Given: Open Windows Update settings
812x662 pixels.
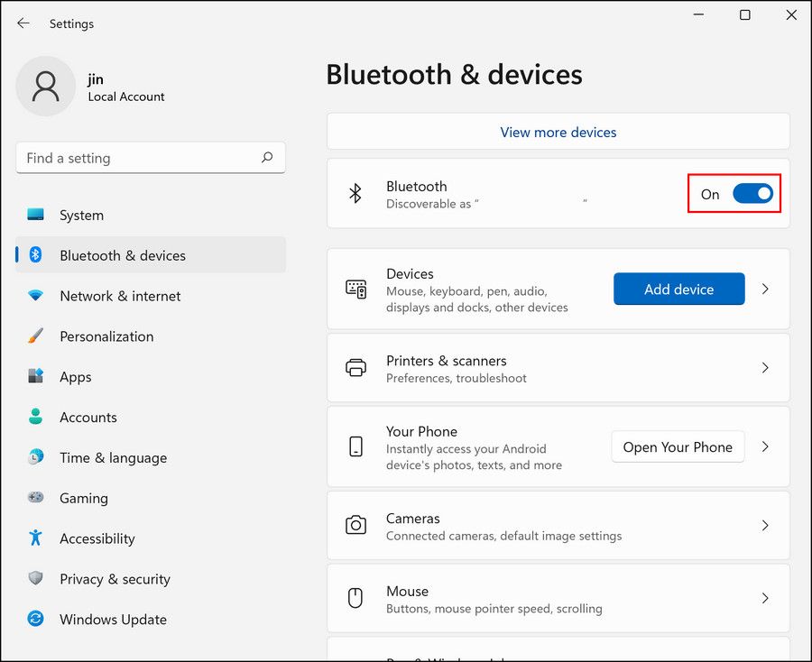Looking at the screenshot, I should coord(112,620).
